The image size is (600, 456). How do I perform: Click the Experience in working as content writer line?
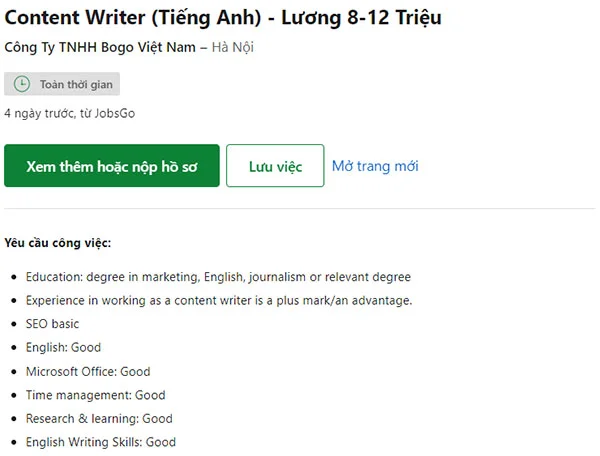pyautogui.click(x=219, y=300)
